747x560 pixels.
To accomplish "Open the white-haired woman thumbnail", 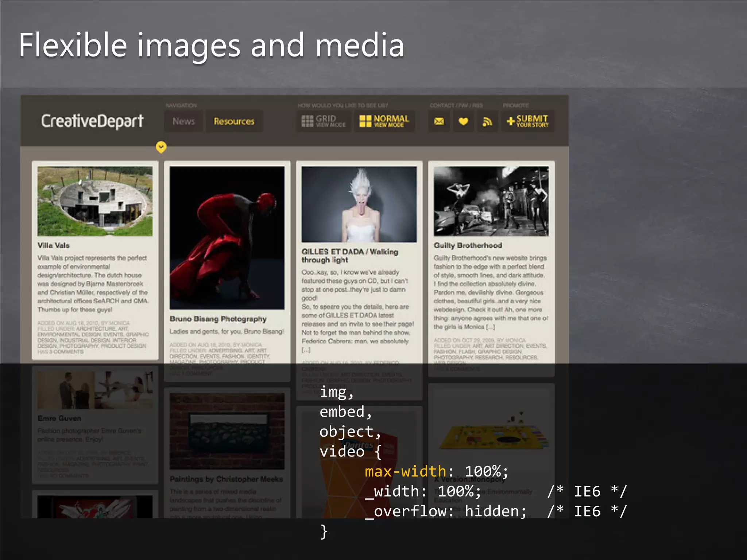I will (359, 205).
